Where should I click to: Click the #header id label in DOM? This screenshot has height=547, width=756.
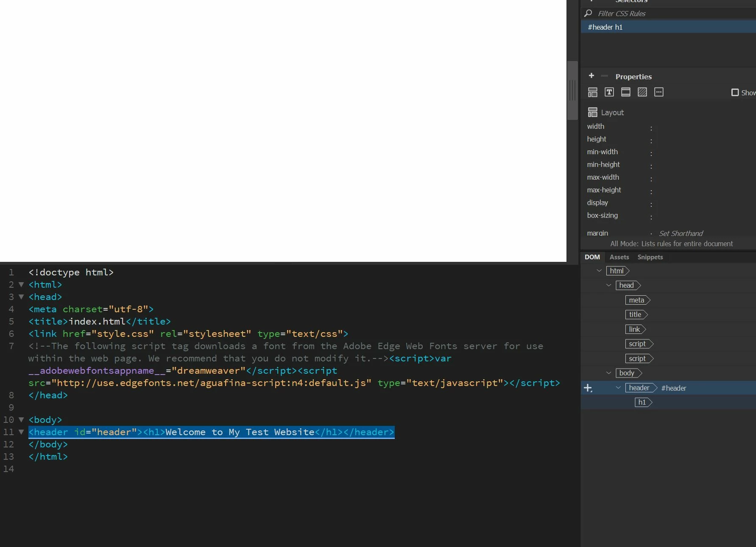[x=673, y=388]
